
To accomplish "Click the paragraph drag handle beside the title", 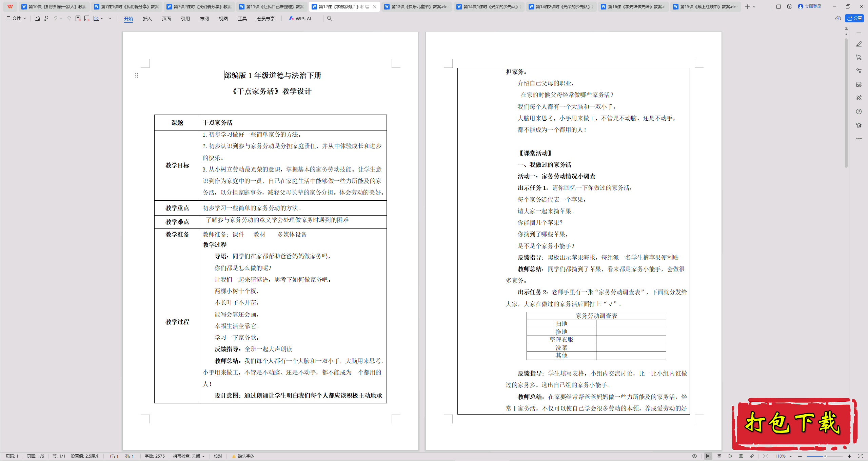I will (x=137, y=75).
